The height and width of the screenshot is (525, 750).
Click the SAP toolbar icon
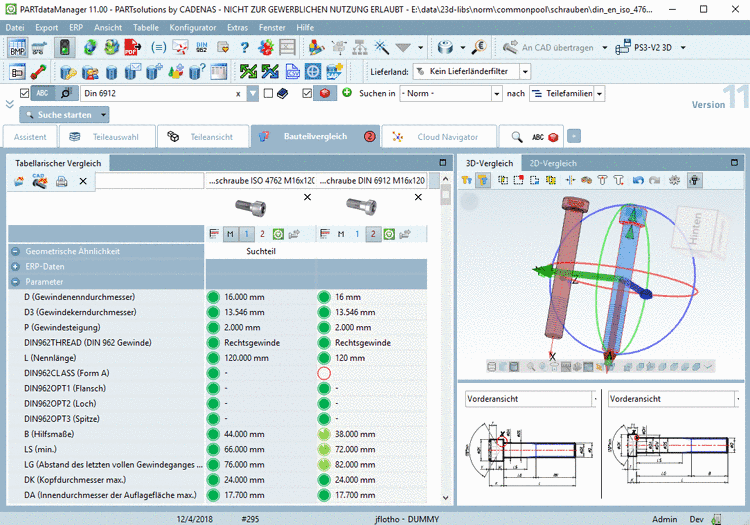coord(334,72)
